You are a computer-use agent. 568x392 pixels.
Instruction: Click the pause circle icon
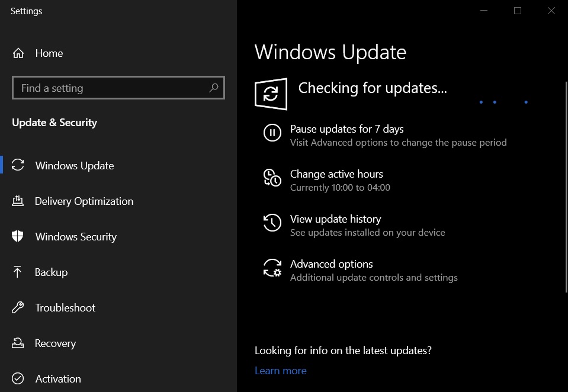click(272, 133)
